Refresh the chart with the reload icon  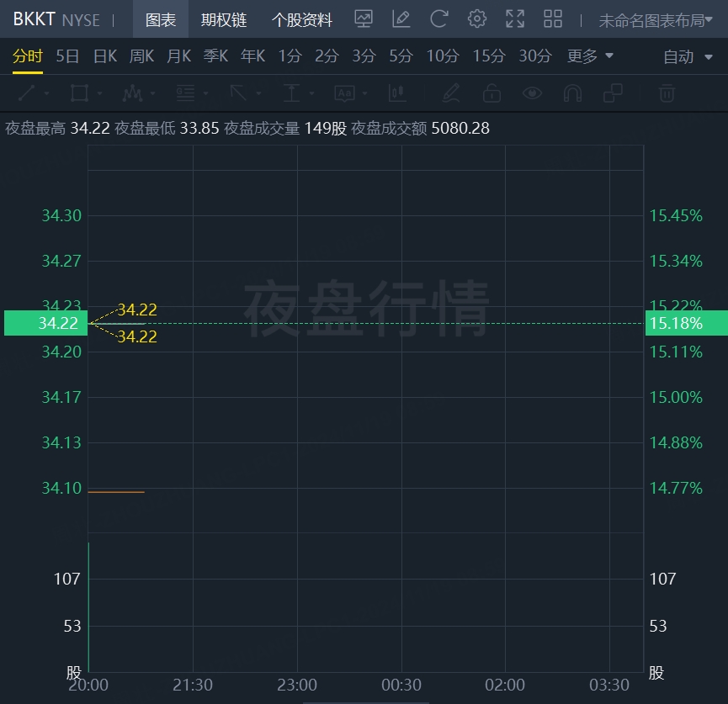pos(438,19)
